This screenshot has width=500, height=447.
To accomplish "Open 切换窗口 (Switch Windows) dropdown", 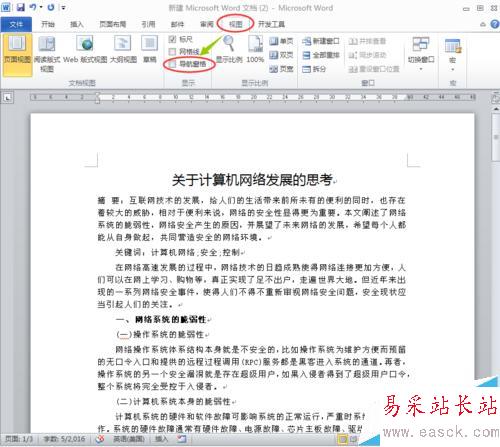I will (x=421, y=53).
